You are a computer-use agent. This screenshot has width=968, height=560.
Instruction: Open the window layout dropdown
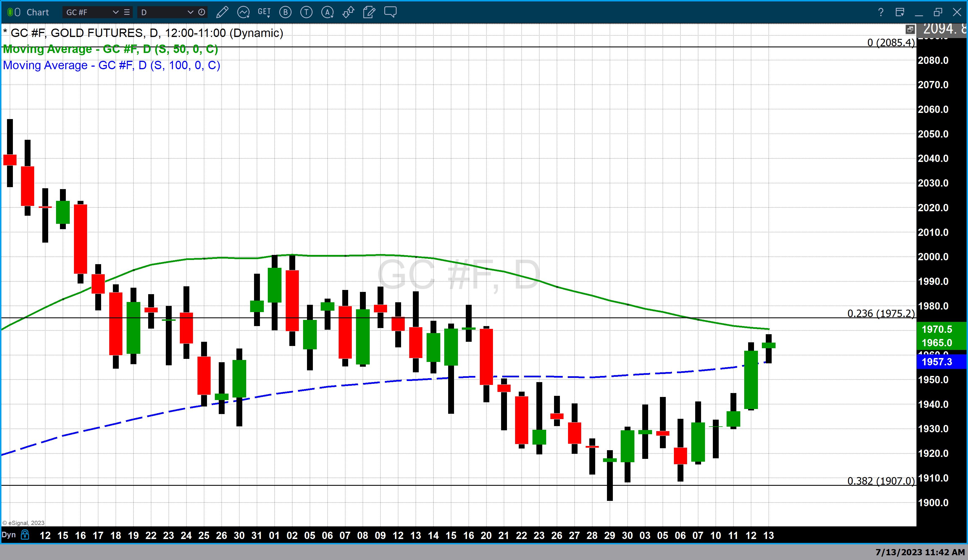900,12
